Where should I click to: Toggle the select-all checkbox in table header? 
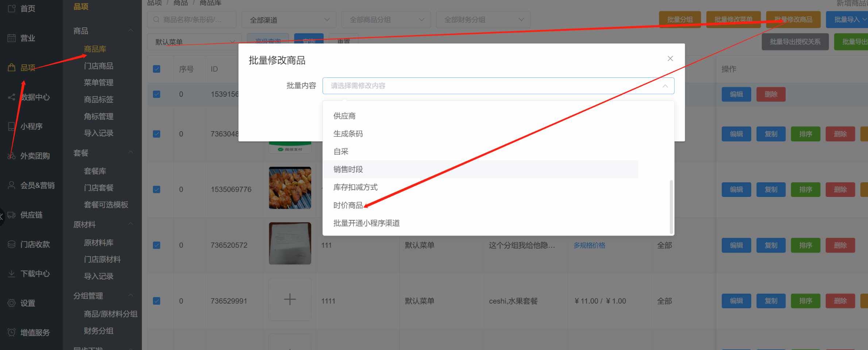point(157,69)
